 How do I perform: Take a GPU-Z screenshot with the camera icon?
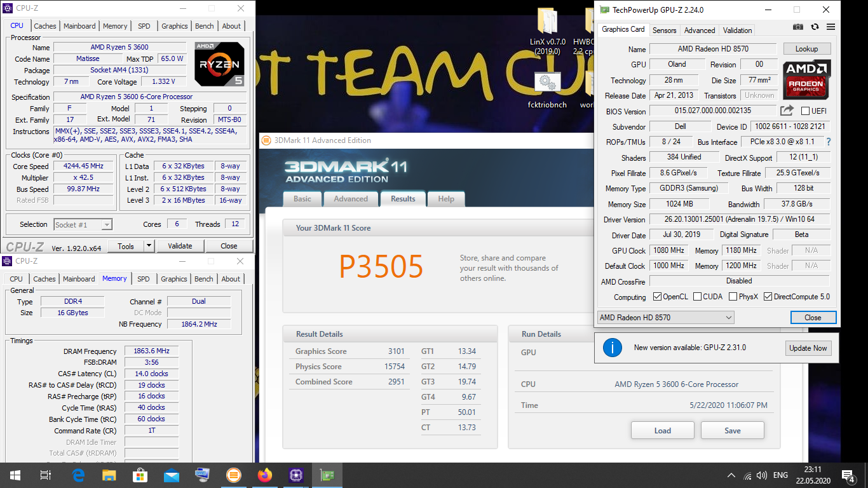pyautogui.click(x=798, y=27)
